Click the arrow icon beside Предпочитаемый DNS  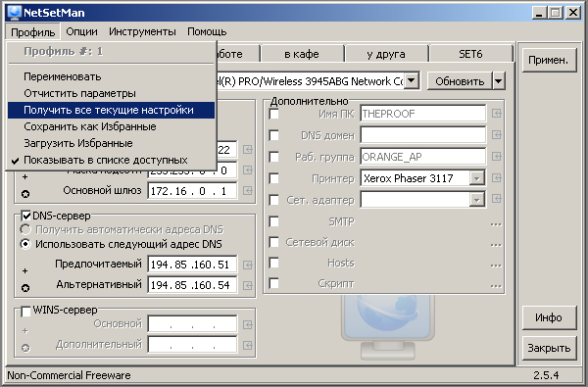[x=248, y=266]
